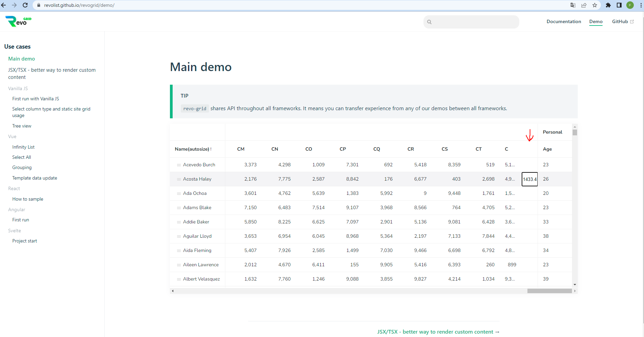This screenshot has height=337, width=644.
Task: Click the CS column header
Action: [445, 149]
